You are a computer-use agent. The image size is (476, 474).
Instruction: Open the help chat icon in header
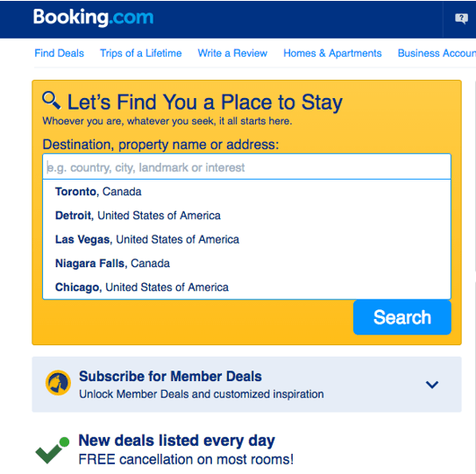pos(461,18)
